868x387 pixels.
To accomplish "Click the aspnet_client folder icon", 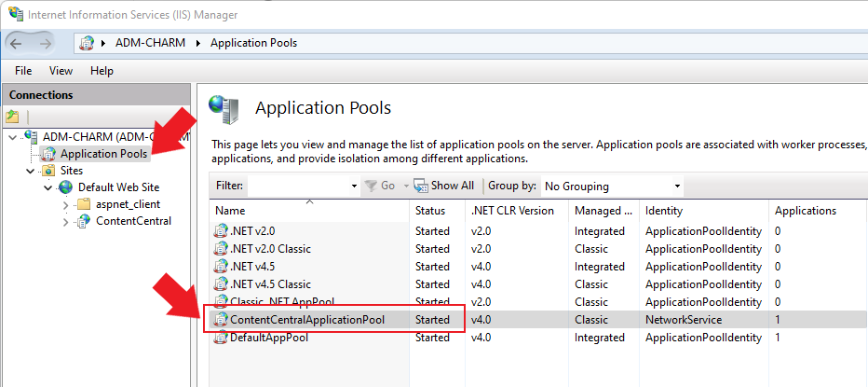I will click(x=84, y=204).
